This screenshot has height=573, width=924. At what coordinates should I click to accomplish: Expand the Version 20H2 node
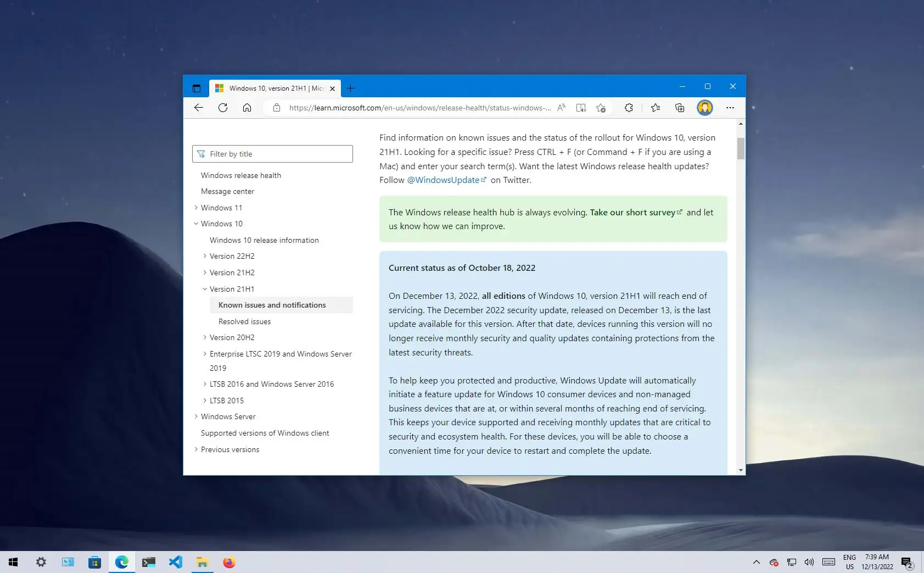point(205,337)
